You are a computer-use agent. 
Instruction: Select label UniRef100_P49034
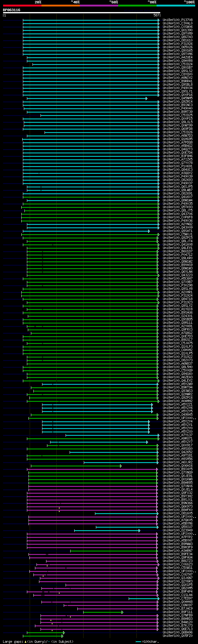pyautogui.click(x=178, y=88)
